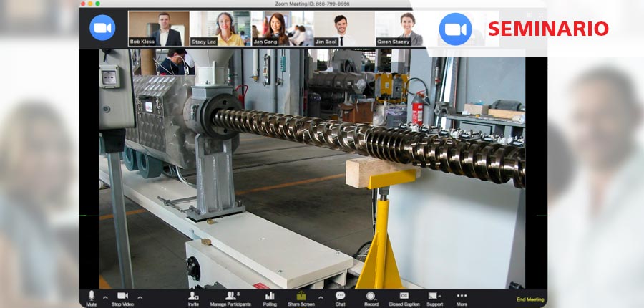The image size is (644, 308).
Task: Open the Support icon
Action: click(x=434, y=297)
